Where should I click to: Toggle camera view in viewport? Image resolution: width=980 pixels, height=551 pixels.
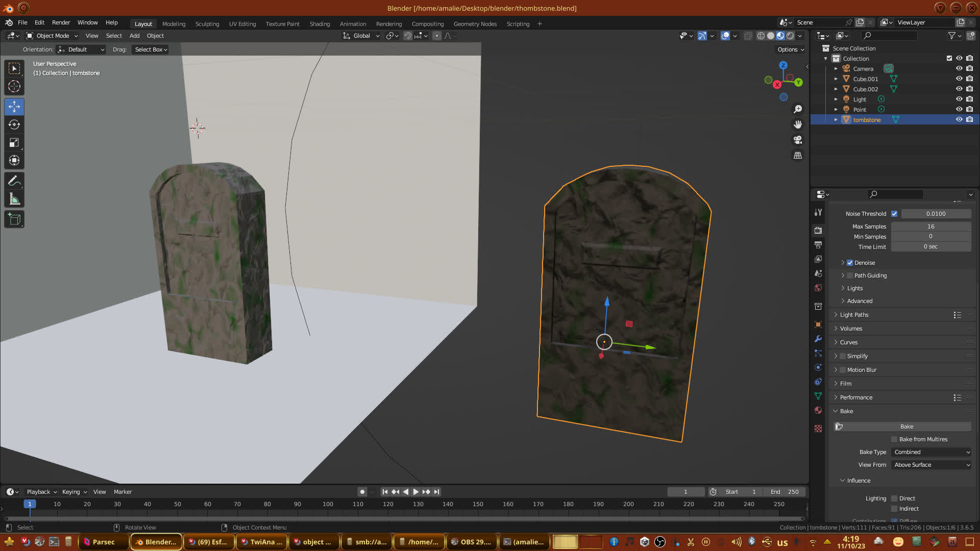pyautogui.click(x=798, y=140)
